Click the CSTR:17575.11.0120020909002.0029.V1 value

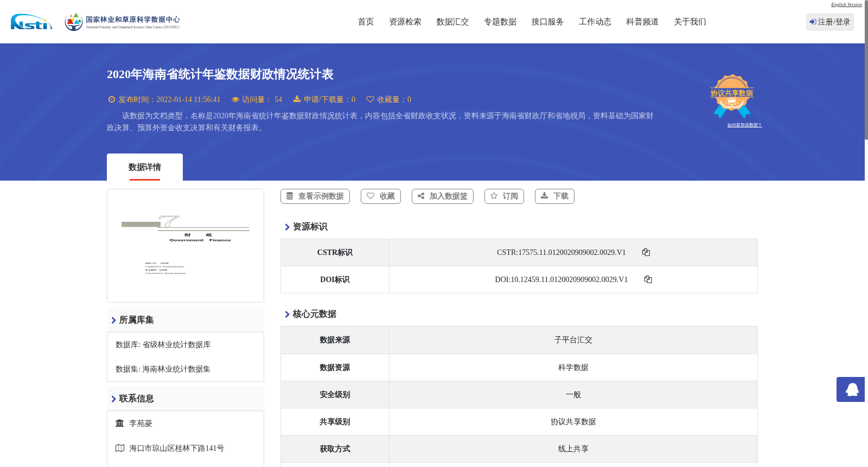tap(561, 252)
